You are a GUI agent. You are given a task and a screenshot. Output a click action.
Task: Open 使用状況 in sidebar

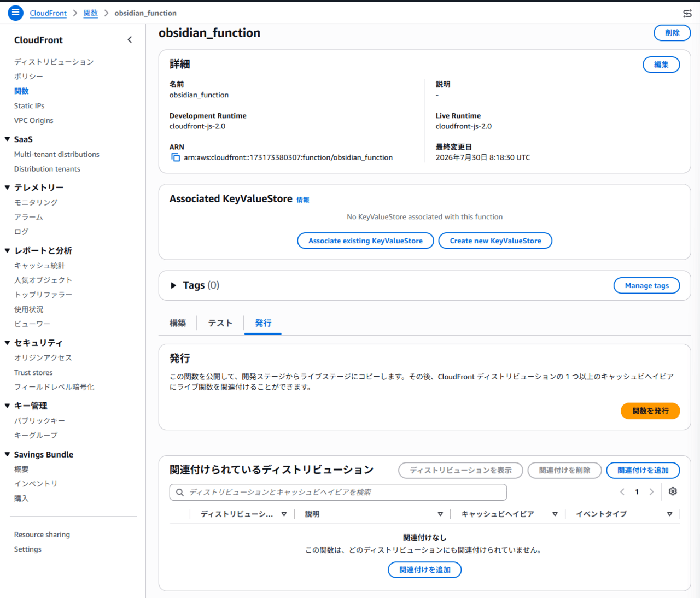[28, 309]
